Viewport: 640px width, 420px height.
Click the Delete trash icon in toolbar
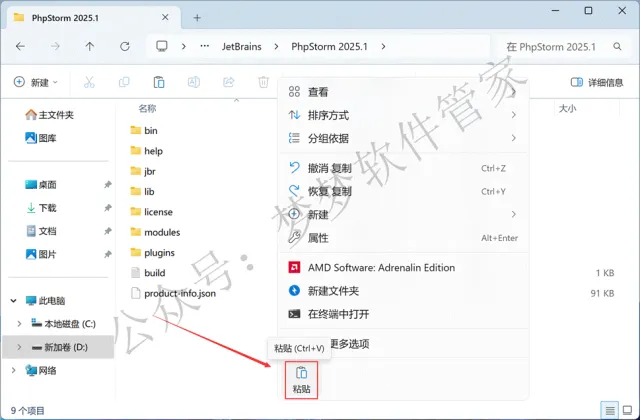[x=264, y=82]
